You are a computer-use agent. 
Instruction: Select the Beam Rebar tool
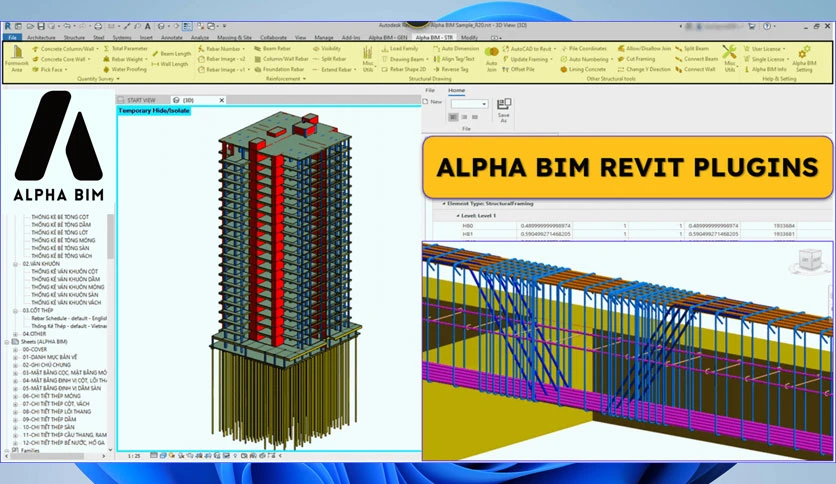[x=272, y=49]
